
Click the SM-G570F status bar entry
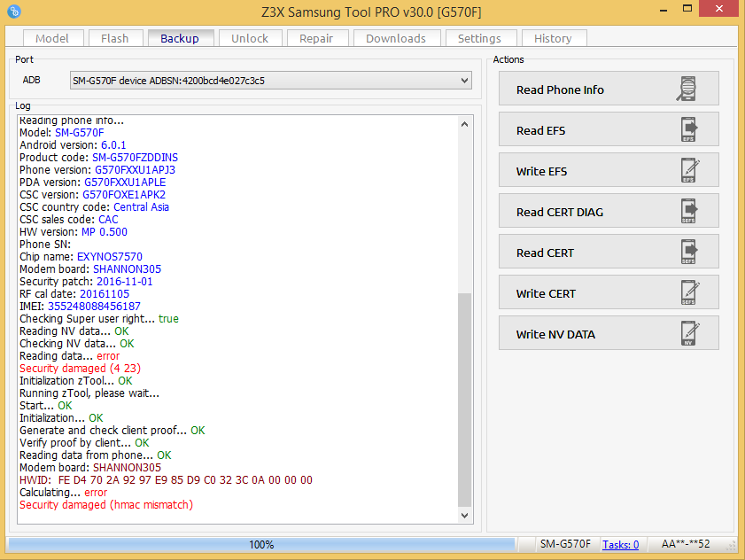(x=565, y=544)
